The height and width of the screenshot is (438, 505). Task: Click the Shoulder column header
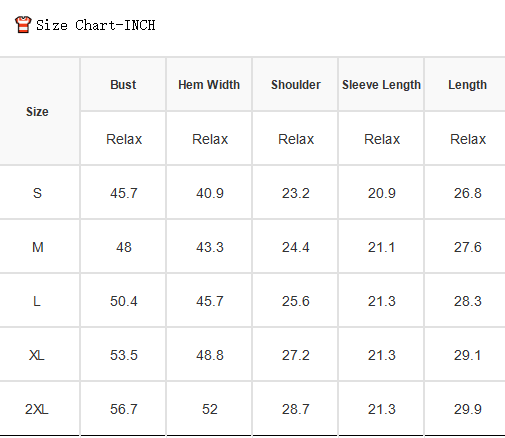pyautogui.click(x=296, y=85)
